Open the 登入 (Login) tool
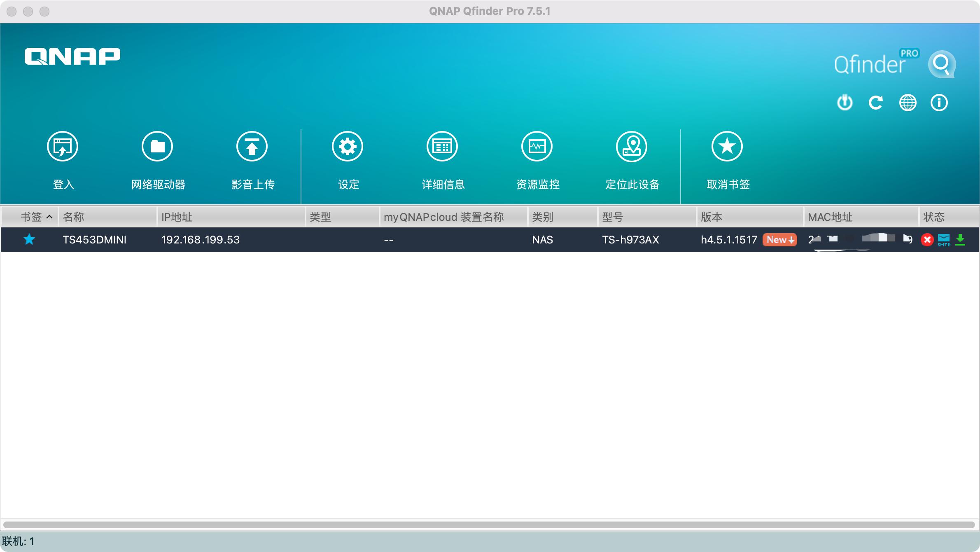This screenshot has height=552, width=980. pos(63,157)
